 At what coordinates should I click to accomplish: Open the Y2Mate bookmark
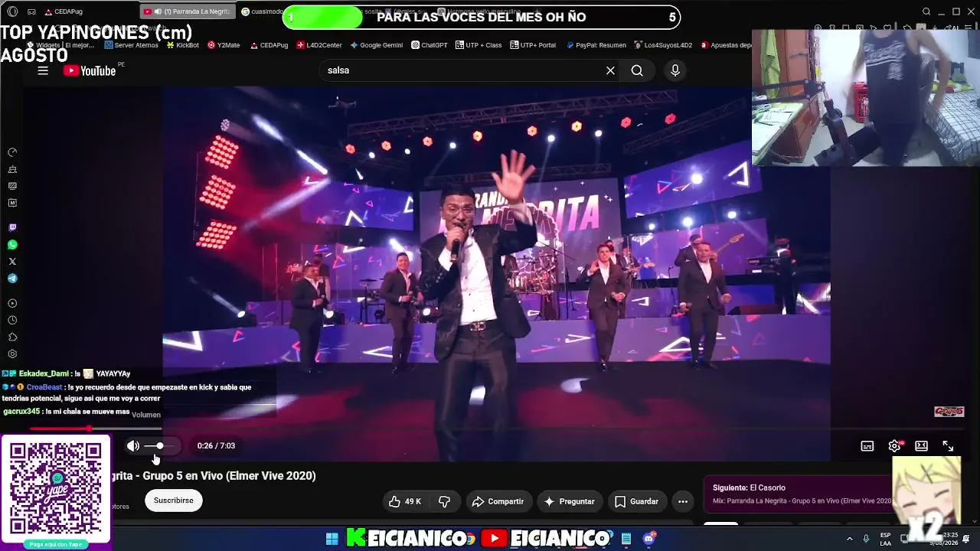coord(223,45)
